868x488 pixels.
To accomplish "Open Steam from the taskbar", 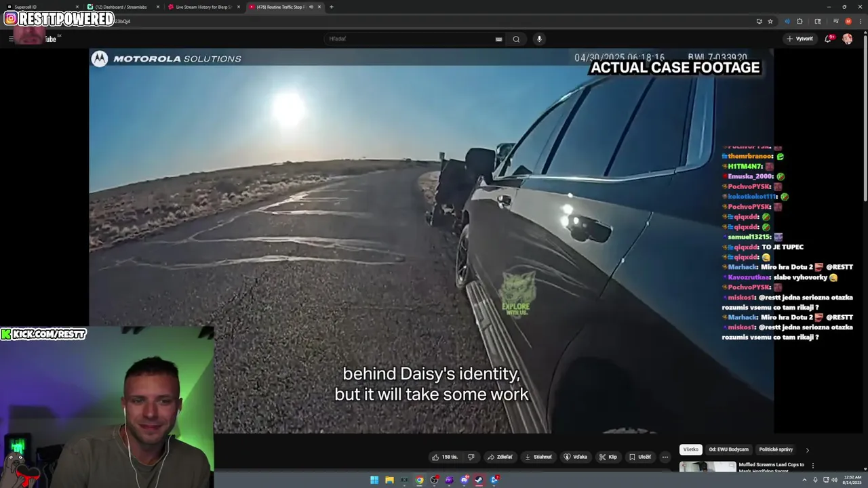I will click(479, 480).
